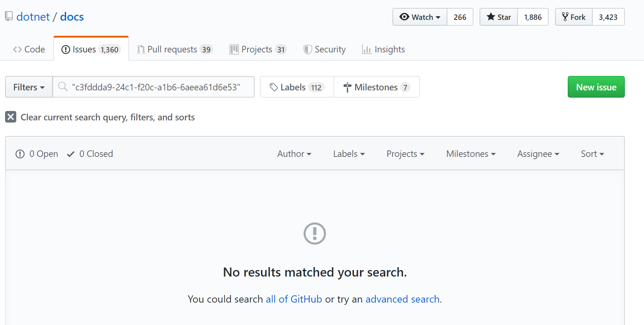Select the Issues tab

coord(91,49)
